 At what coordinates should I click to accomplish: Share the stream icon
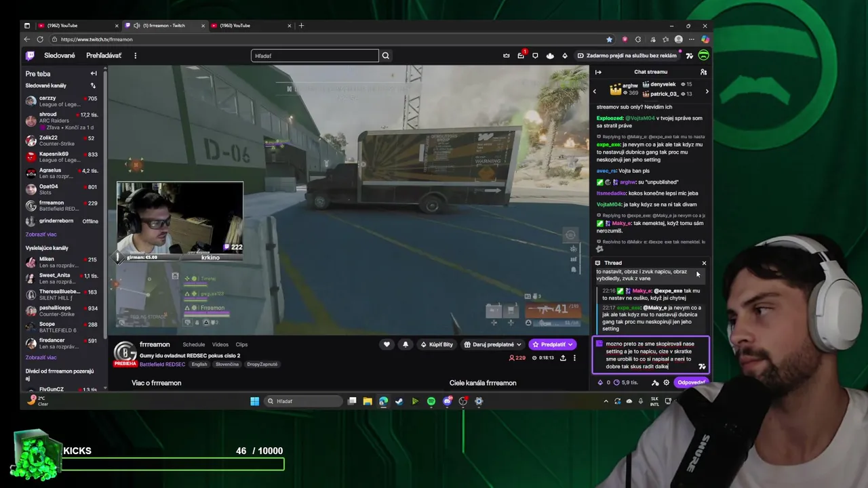[563, 358]
